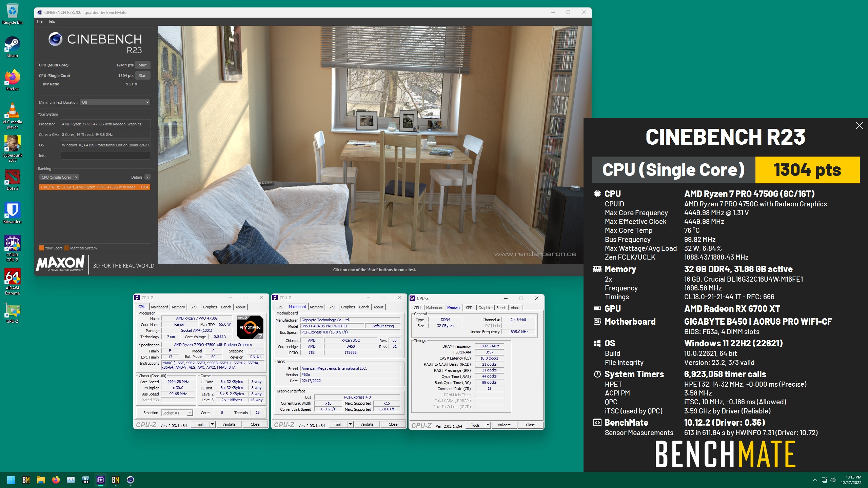Click DRAM Frequency value 1892.2 MHz
868x488 pixels.
[x=489, y=346]
